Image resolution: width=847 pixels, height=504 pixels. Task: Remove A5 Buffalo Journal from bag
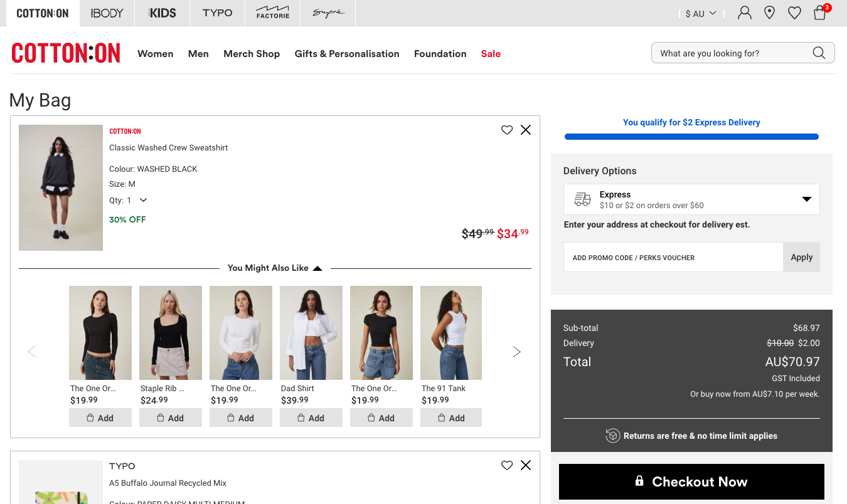coord(526,465)
